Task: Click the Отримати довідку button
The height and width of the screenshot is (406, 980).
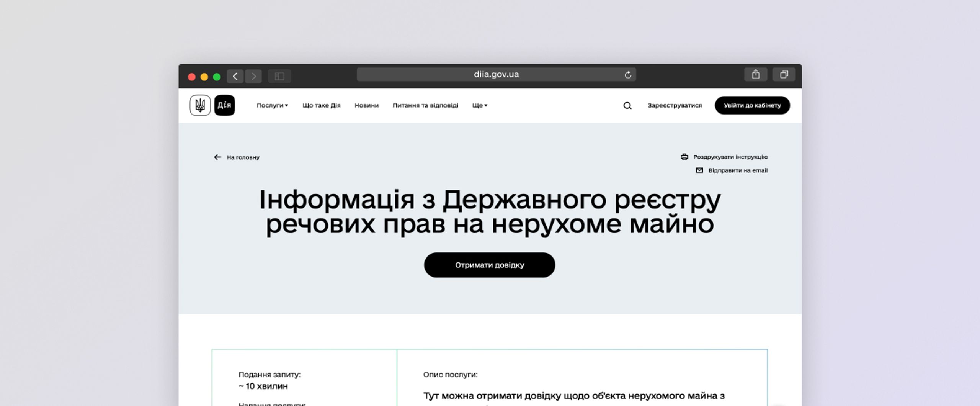Action: (x=490, y=265)
